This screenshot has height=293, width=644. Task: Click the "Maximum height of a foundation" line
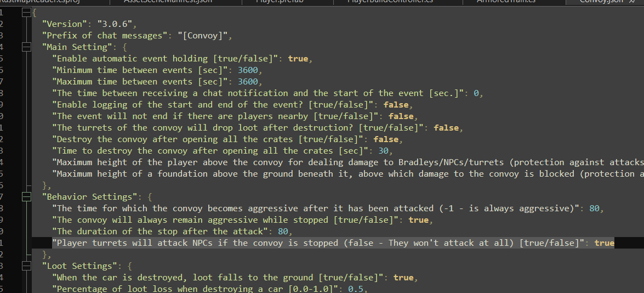348,174
